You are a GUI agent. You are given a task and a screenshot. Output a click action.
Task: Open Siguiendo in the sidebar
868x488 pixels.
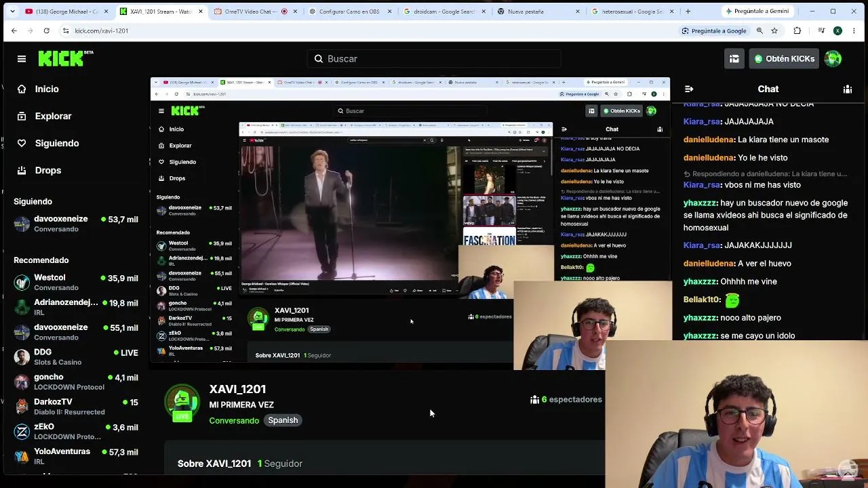click(57, 143)
